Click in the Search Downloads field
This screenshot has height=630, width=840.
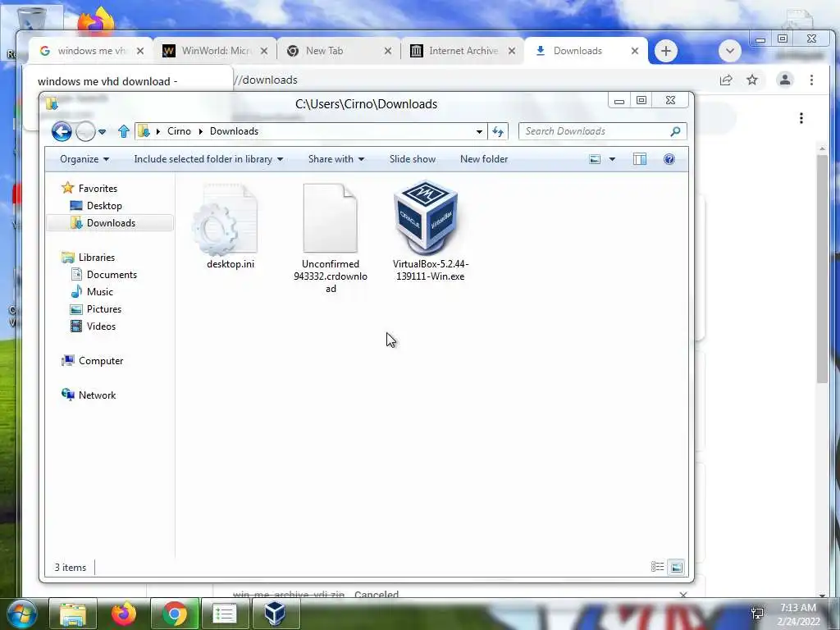point(602,131)
